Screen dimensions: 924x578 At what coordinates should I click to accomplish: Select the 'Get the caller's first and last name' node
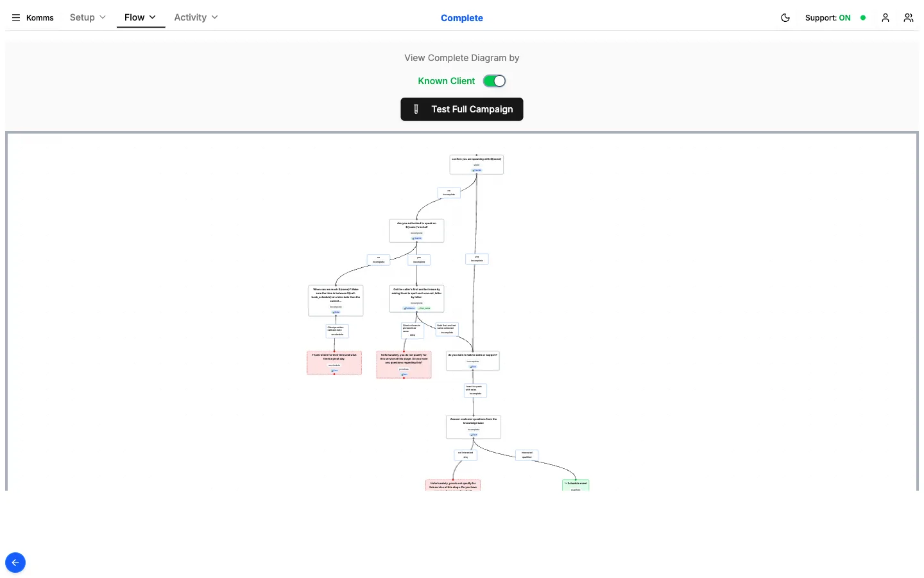coord(416,299)
